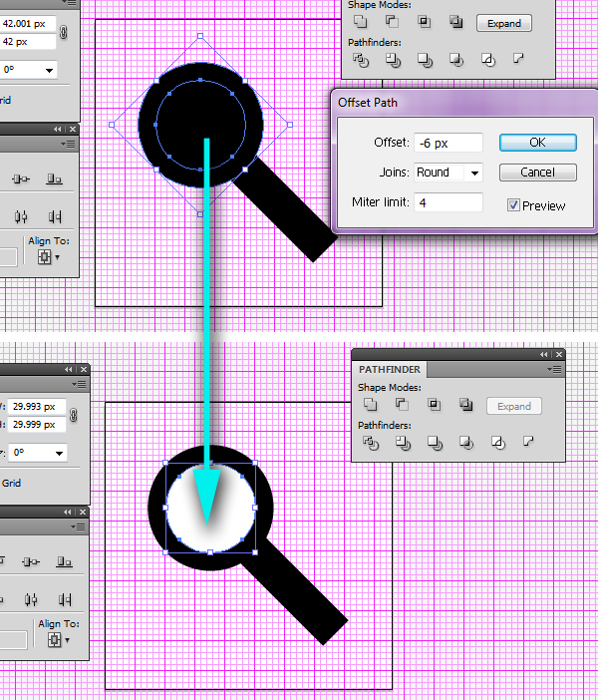The image size is (598, 700).
Task: Click Vertical Align Bottom icon in upper Align panel
Action: (x=54, y=179)
